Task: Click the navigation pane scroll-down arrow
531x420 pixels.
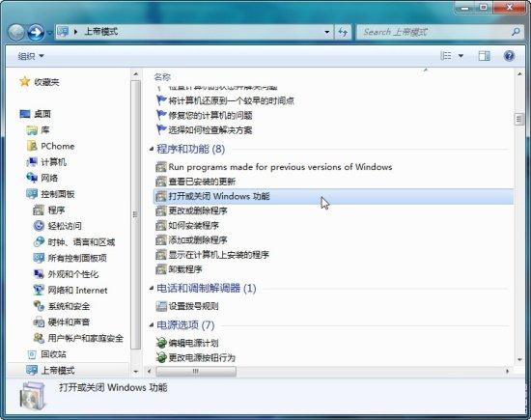Action: 135,372
